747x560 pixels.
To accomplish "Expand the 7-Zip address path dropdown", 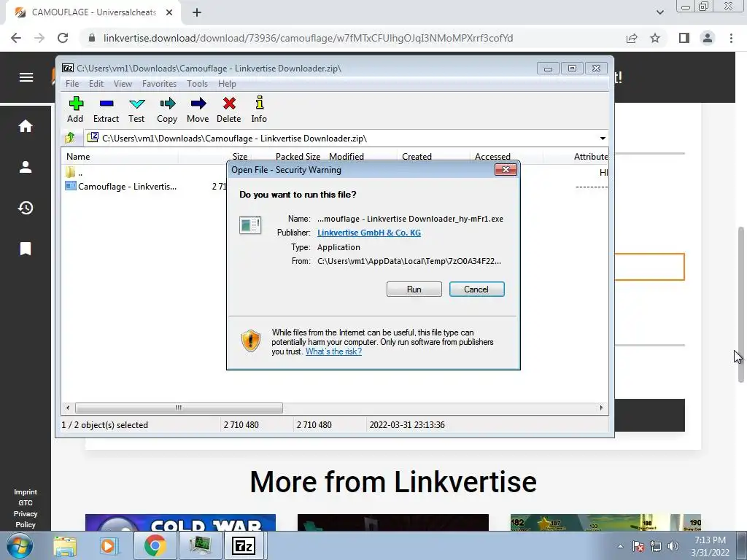I will click(603, 139).
